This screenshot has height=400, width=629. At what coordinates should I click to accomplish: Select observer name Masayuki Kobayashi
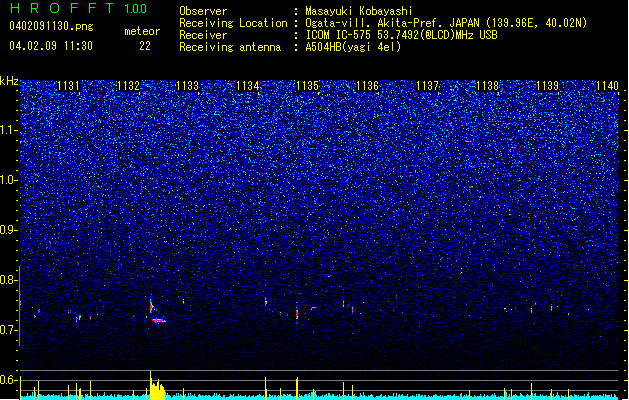click(359, 11)
